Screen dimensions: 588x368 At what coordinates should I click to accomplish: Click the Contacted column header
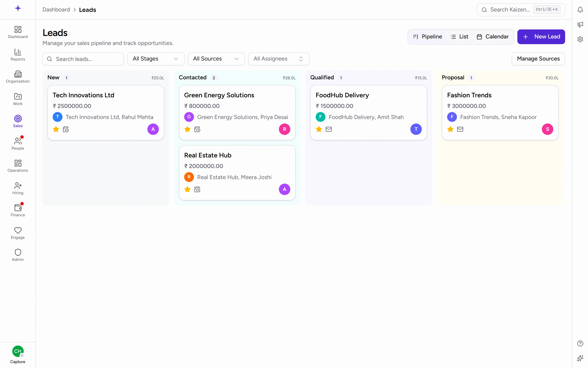[193, 78]
